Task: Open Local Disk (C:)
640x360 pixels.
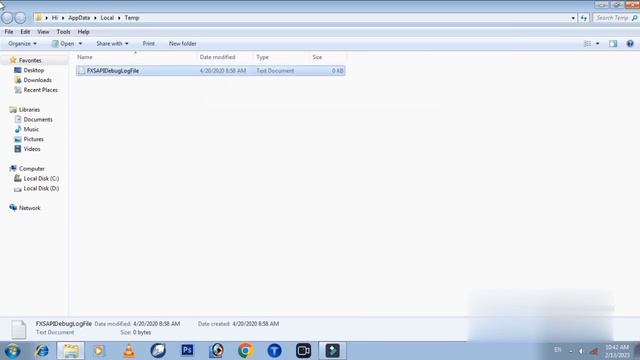Action: pyautogui.click(x=41, y=178)
